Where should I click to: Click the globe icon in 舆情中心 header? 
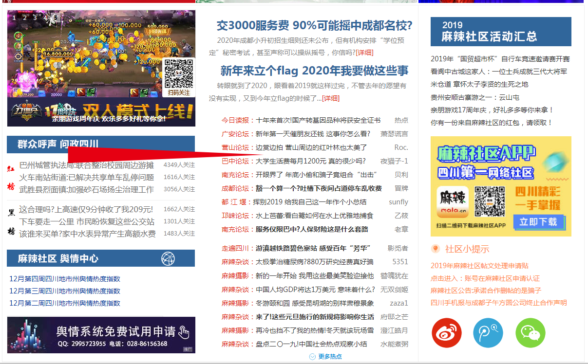point(168,258)
